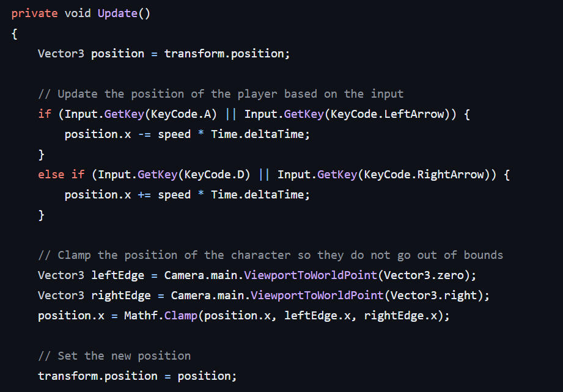Click the rightEdge variable in its declaration

click(121, 296)
